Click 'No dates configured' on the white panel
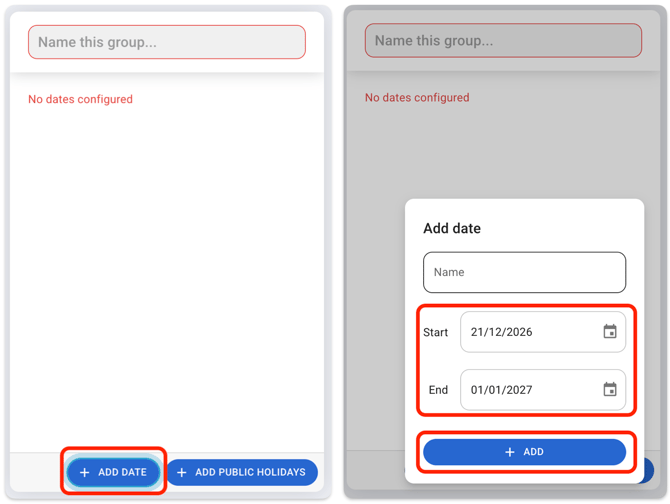This screenshot has width=670, height=504. click(x=80, y=99)
